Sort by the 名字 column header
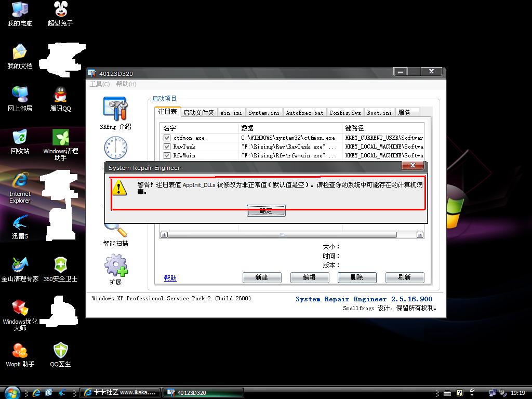This screenshot has height=399, width=532. pyautogui.click(x=199, y=128)
